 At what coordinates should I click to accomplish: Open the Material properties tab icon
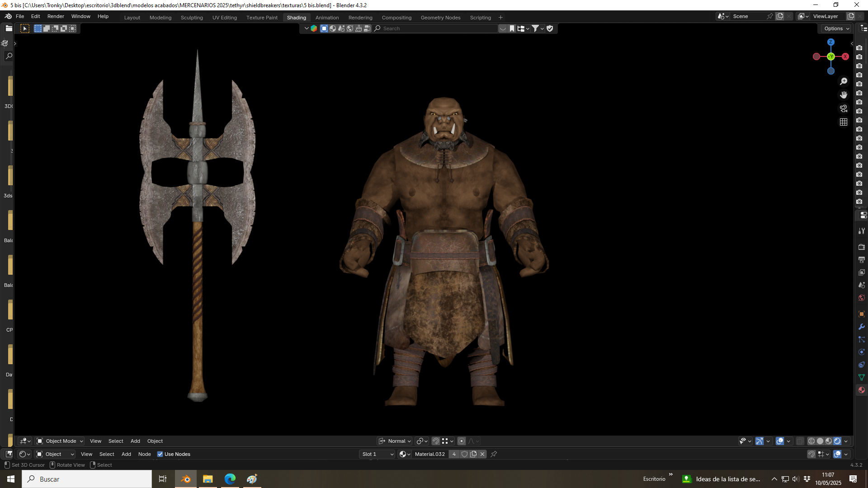click(x=862, y=390)
